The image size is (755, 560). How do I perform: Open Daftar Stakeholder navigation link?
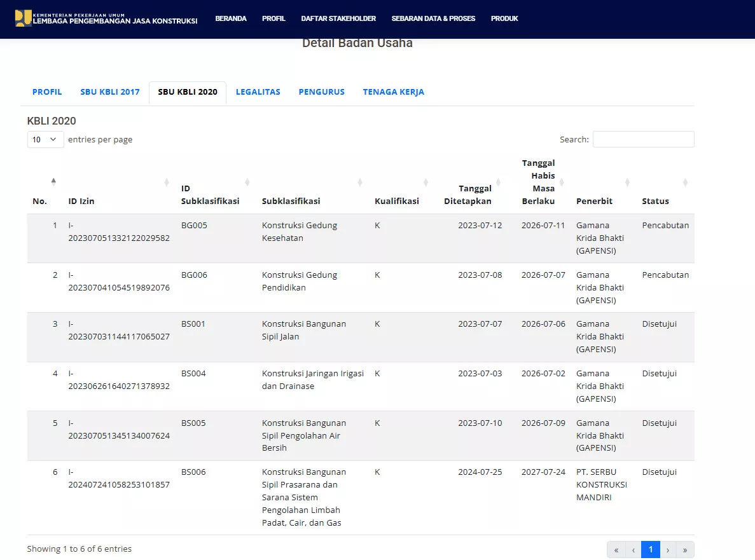pyautogui.click(x=338, y=19)
